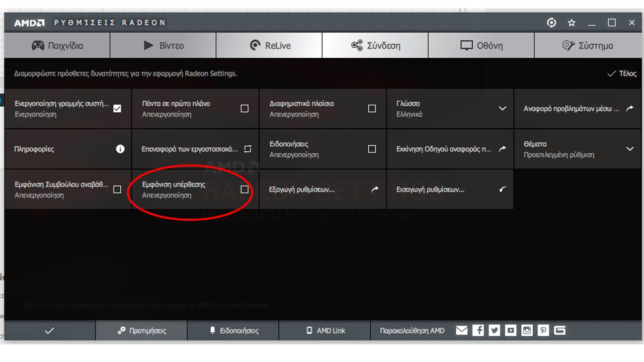This screenshot has width=644, height=362.
Task: Expand the Γλώσσα language dropdown
Action: tap(502, 109)
